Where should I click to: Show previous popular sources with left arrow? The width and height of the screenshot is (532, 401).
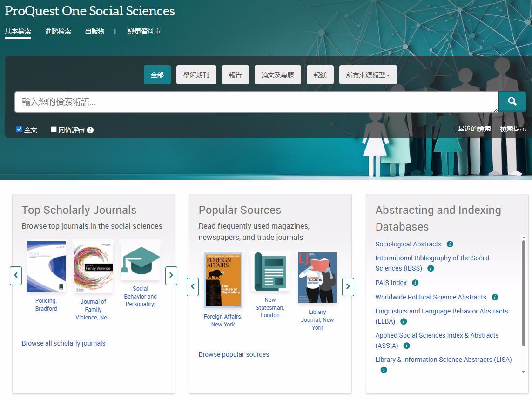click(193, 286)
